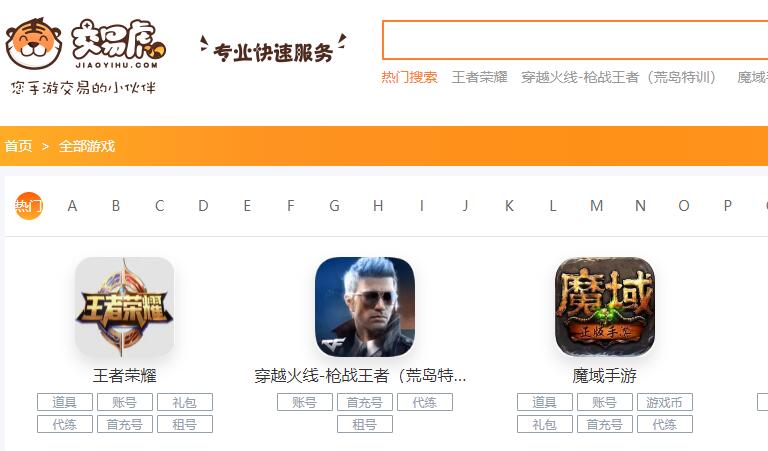Select the 热门 filter badge
Image resolution: width=768 pixels, height=451 pixels.
28,206
